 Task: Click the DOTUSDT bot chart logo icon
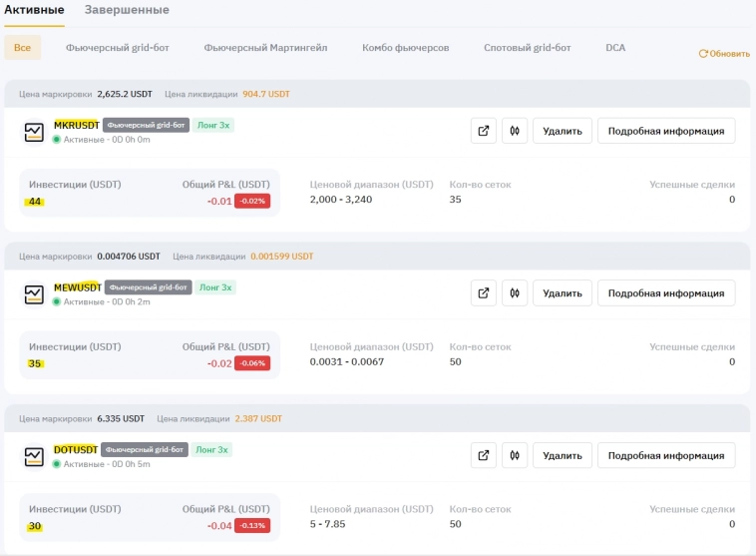(x=34, y=457)
